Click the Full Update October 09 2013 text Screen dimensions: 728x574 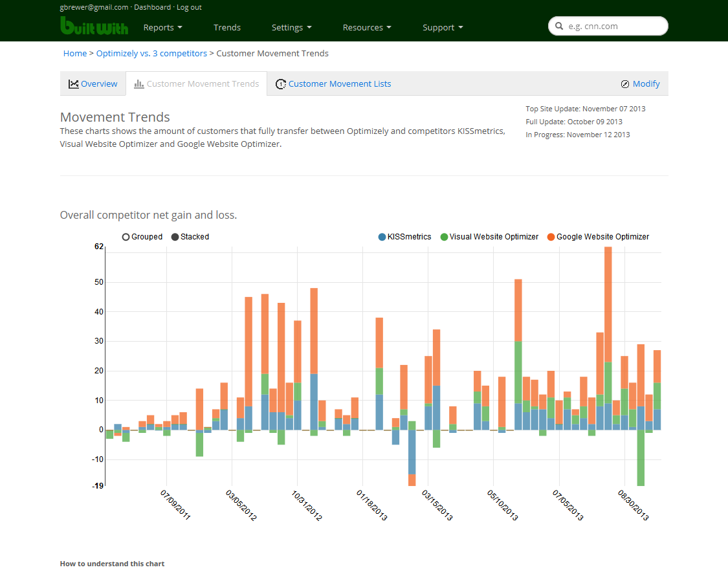(x=574, y=122)
